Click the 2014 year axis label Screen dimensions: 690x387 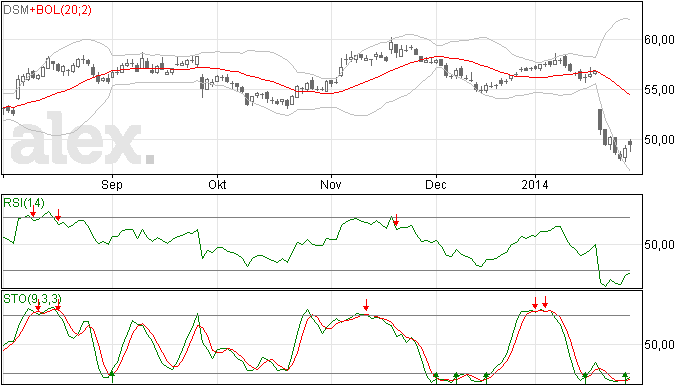click(x=535, y=184)
